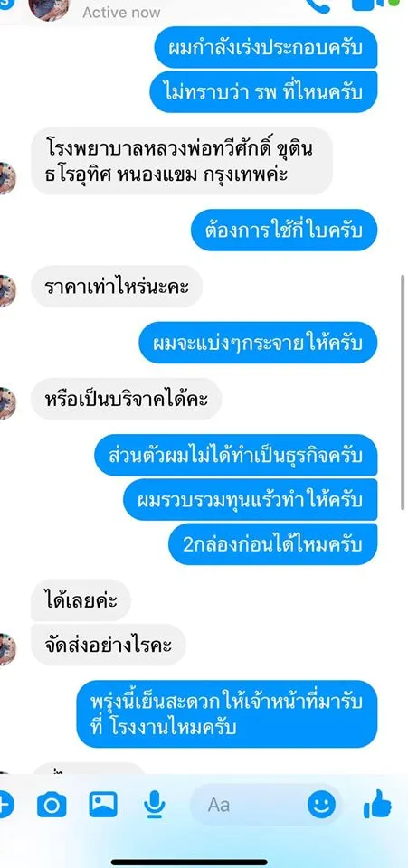408x868 pixels.
Task: Select the bubble 'หรือเป็นบริจาคได้คะ'
Action: click(x=127, y=399)
